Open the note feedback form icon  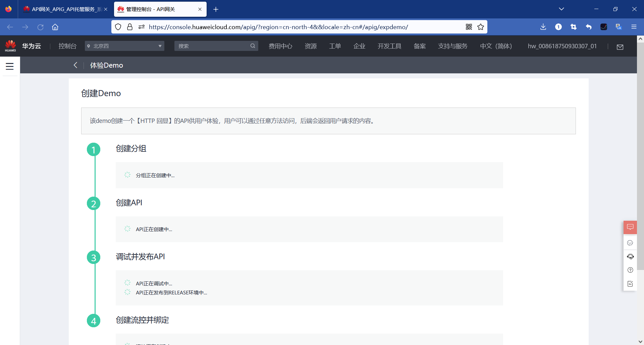pyautogui.click(x=630, y=284)
